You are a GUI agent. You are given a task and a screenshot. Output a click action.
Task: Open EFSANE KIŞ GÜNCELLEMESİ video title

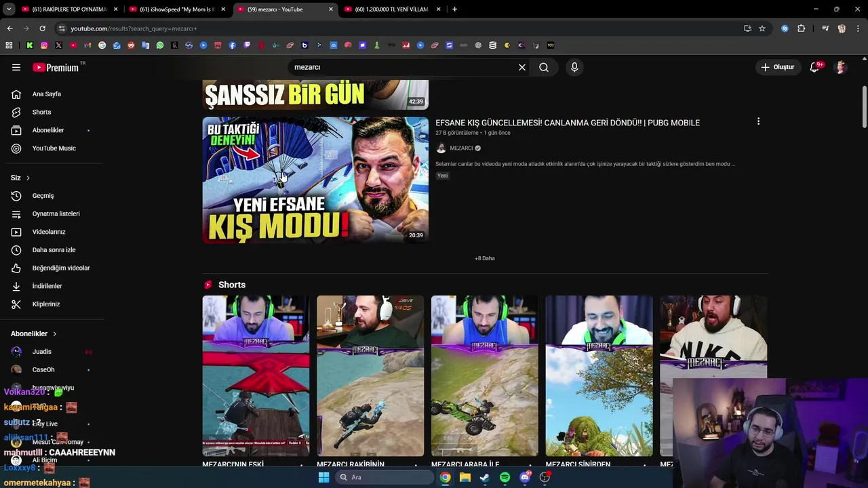568,123
